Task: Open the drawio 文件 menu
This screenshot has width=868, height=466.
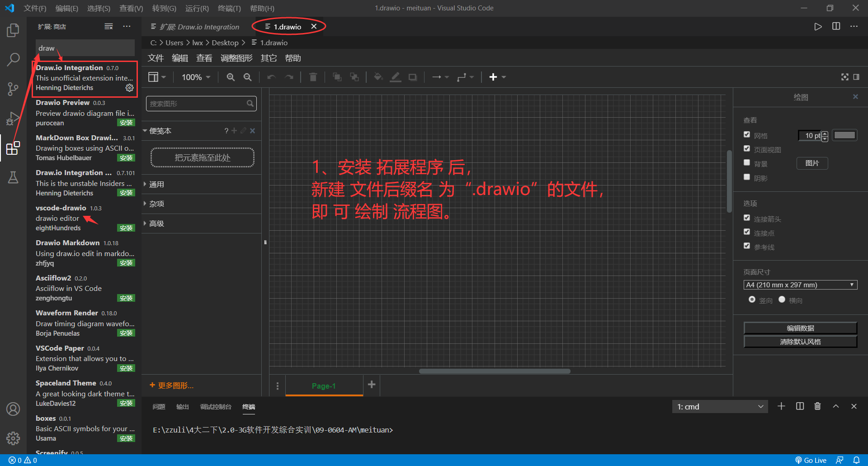Action: (x=156, y=58)
